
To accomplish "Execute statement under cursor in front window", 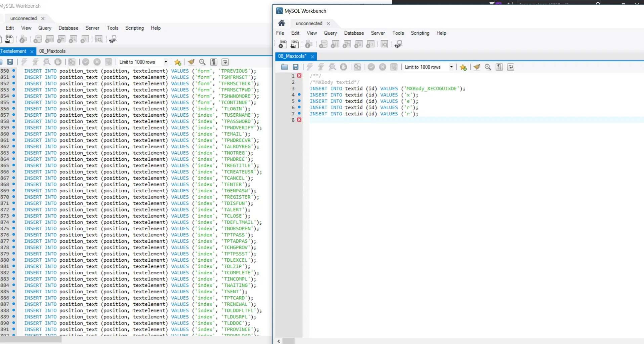I will coord(321,67).
